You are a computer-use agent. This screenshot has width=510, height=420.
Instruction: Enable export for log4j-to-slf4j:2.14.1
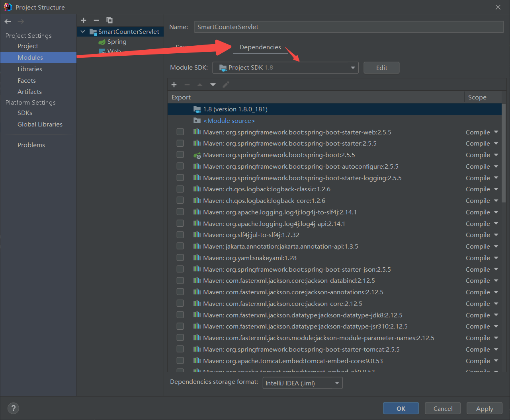[x=180, y=212]
